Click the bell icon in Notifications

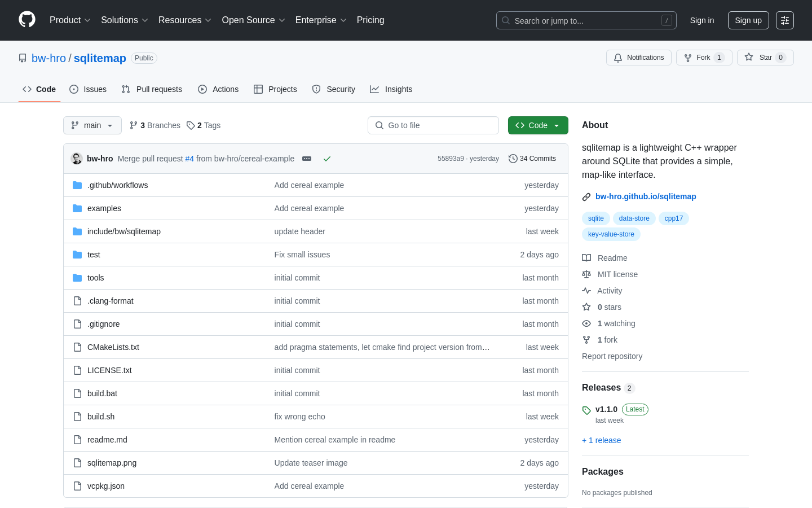(x=618, y=58)
